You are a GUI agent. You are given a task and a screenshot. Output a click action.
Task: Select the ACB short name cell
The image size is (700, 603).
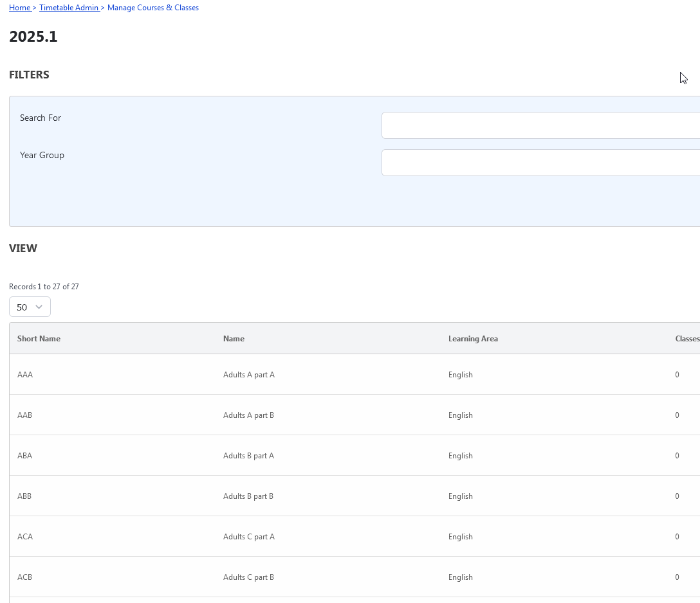point(24,577)
